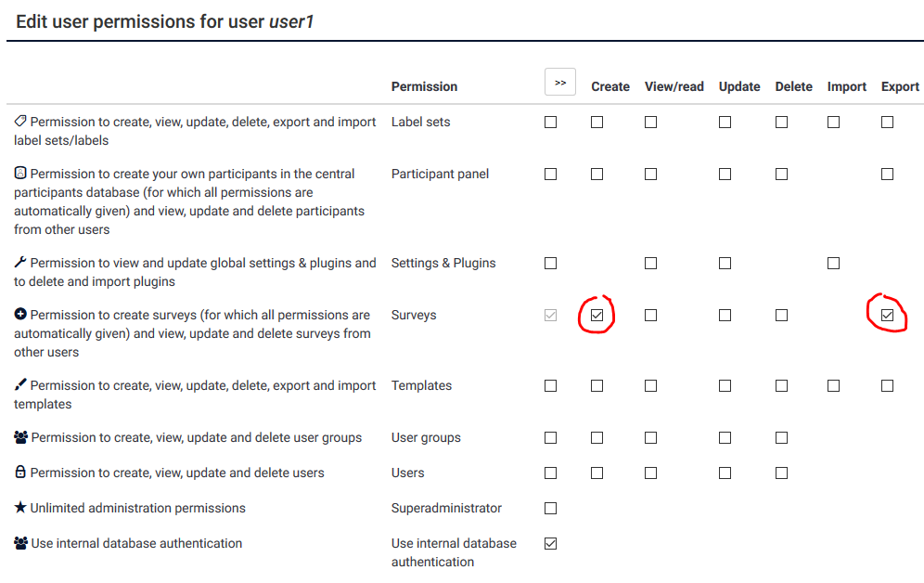
Task: Click the templates paintbrush icon
Action: tap(20, 385)
